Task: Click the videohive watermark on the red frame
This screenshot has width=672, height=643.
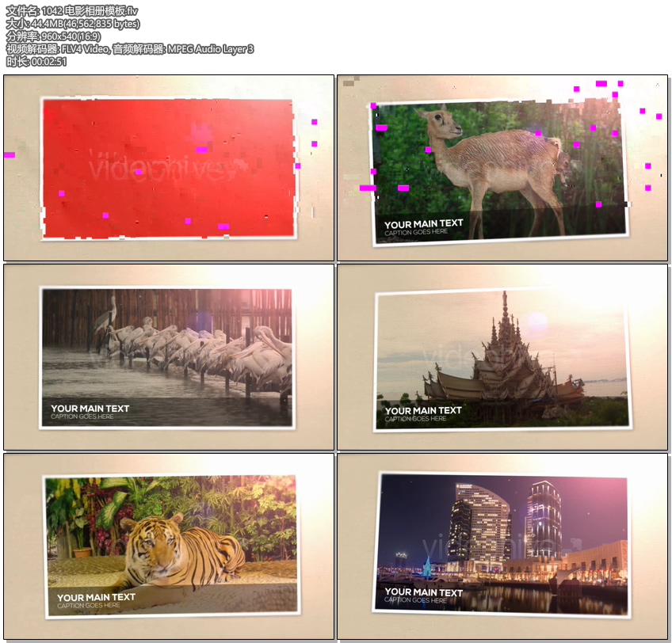Action: point(162,168)
